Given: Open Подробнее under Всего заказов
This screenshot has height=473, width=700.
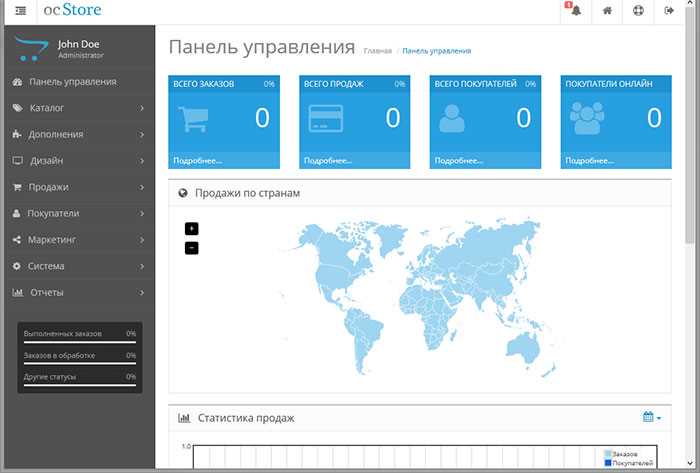Looking at the screenshot, I should click(197, 161).
